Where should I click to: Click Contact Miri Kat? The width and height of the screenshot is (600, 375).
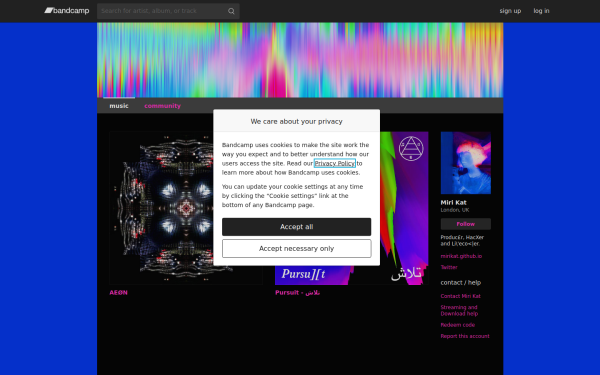tap(460, 296)
